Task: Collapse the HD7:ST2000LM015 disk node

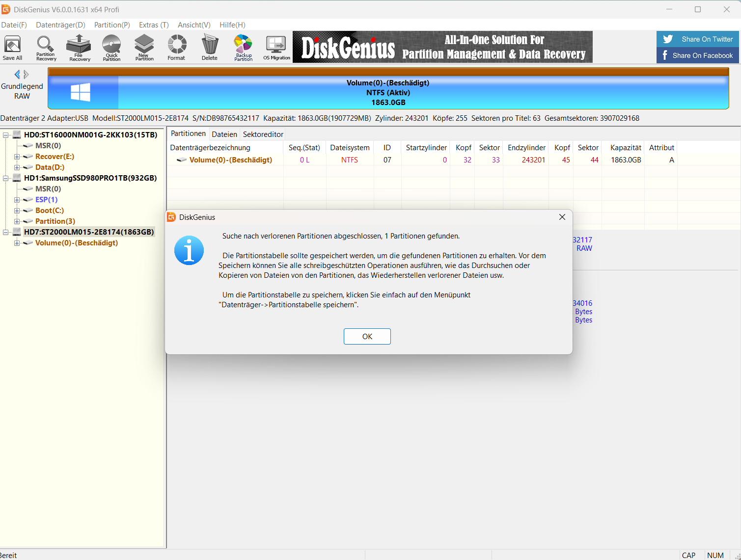Action: (x=5, y=232)
